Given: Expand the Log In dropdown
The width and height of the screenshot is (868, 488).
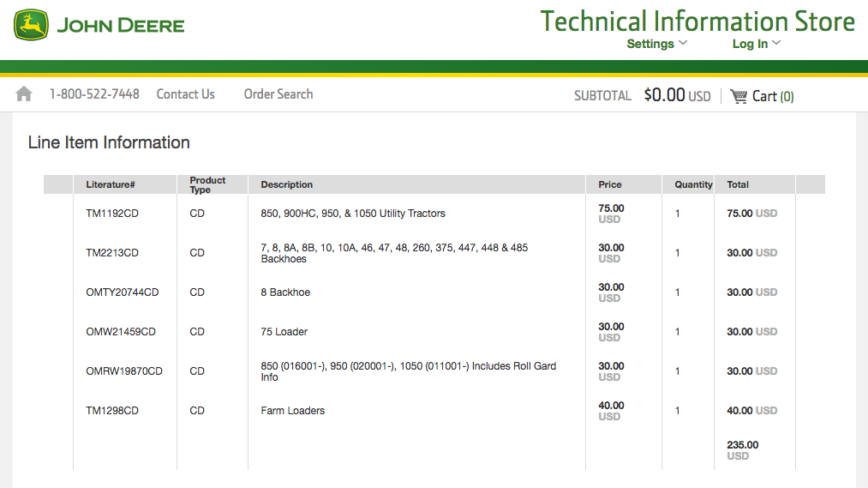Looking at the screenshot, I should 756,44.
